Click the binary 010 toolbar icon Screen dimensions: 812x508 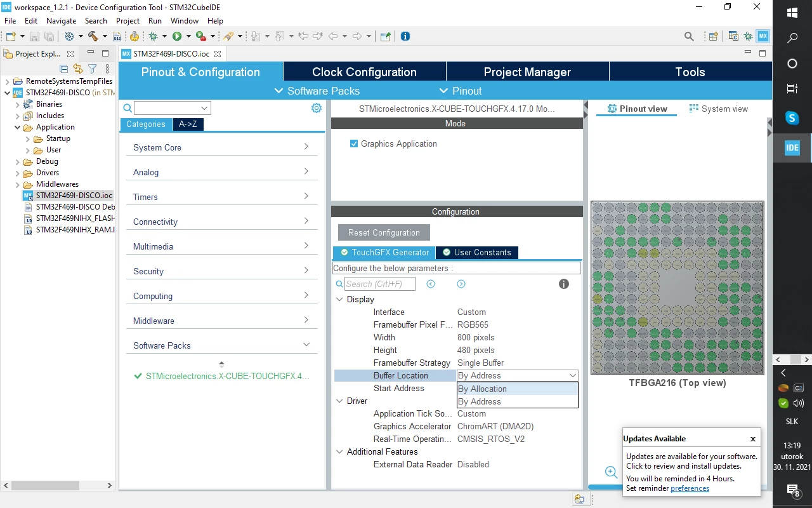[117, 36]
